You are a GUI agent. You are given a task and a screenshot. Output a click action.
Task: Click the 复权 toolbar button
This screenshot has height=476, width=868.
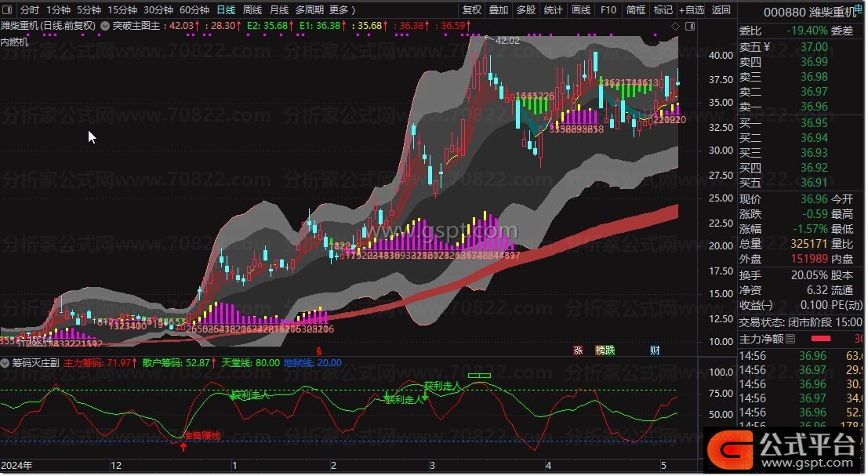click(x=472, y=10)
